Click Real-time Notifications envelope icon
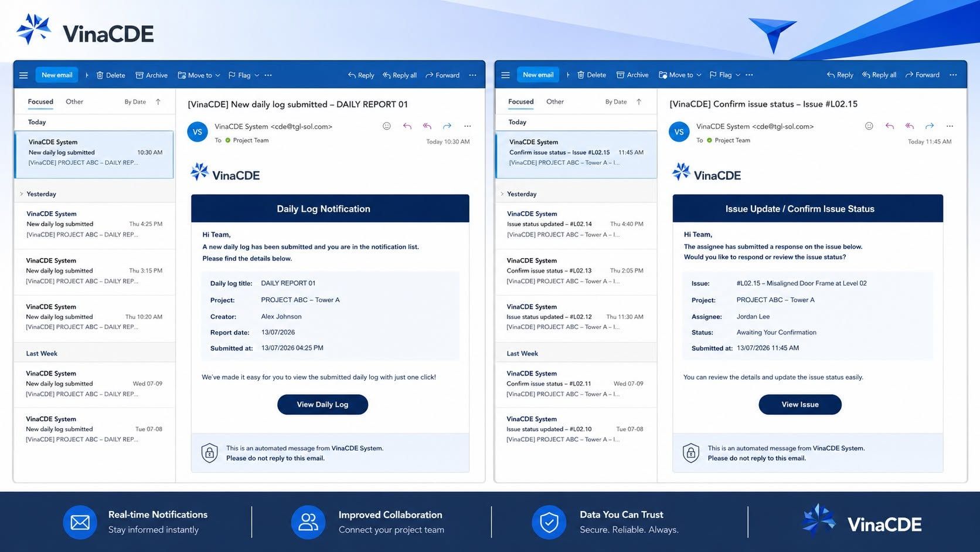The width and height of the screenshot is (980, 552). pyautogui.click(x=80, y=522)
